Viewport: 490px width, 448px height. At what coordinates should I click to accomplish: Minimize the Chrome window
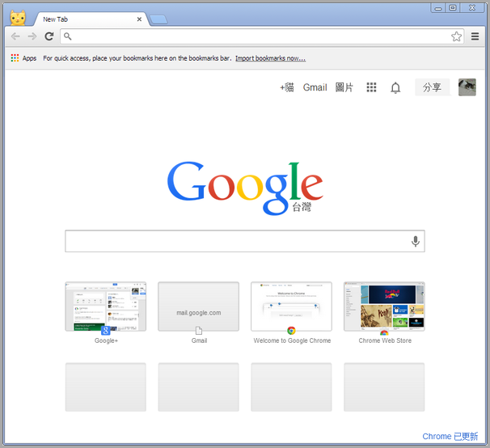click(x=438, y=8)
